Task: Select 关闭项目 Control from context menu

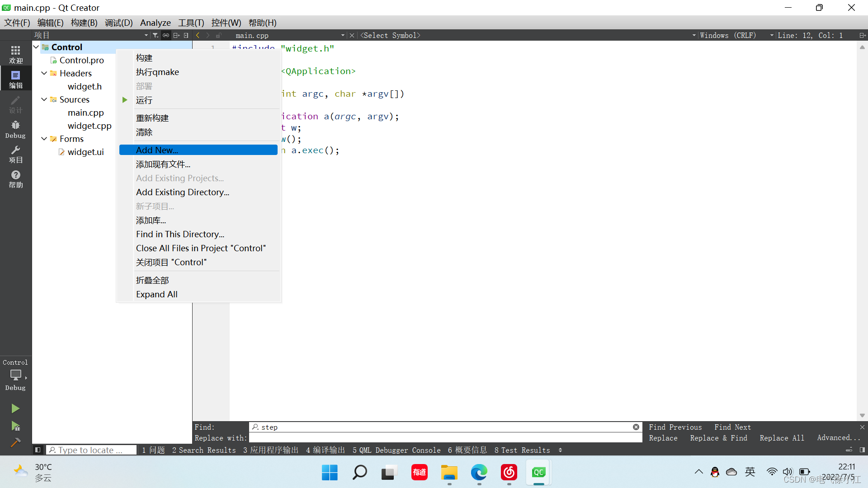Action: pos(171,262)
